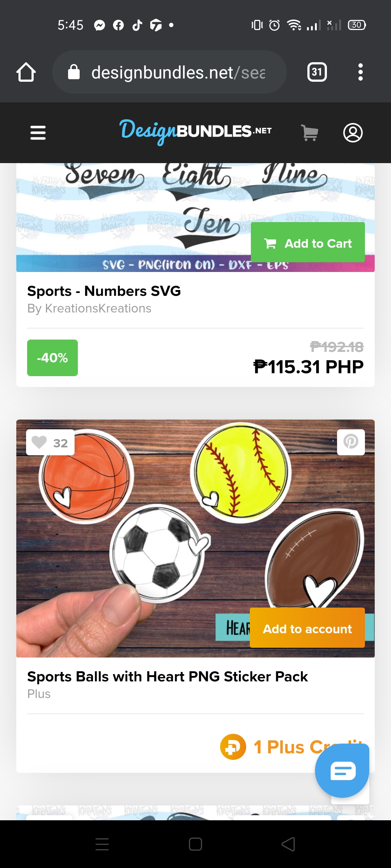The image size is (391, 868).
Task: Tap the Android recent apps button
Action: click(102, 844)
